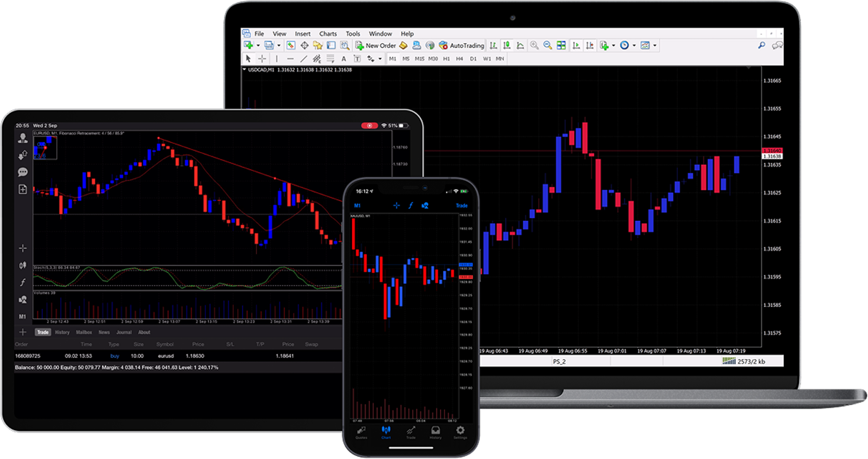Select the Trendline drawing tool
The image size is (868, 459).
(x=303, y=59)
